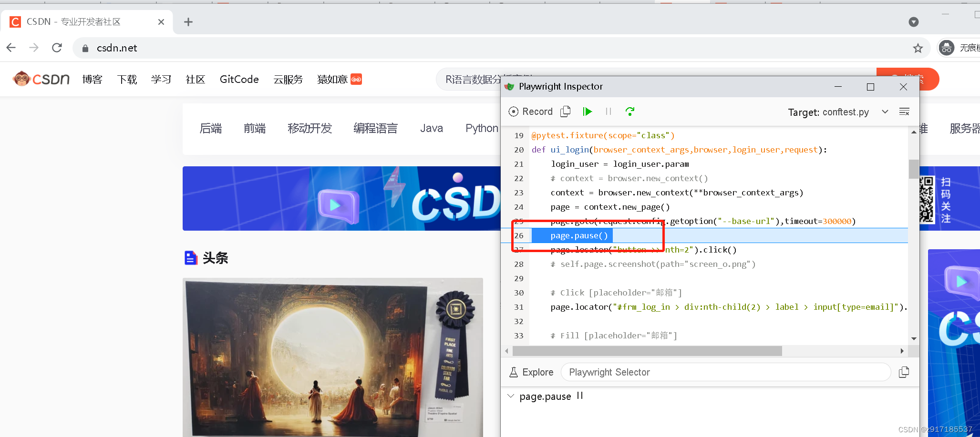Select the GitCode menu item
The width and height of the screenshot is (980, 437).
[239, 79]
